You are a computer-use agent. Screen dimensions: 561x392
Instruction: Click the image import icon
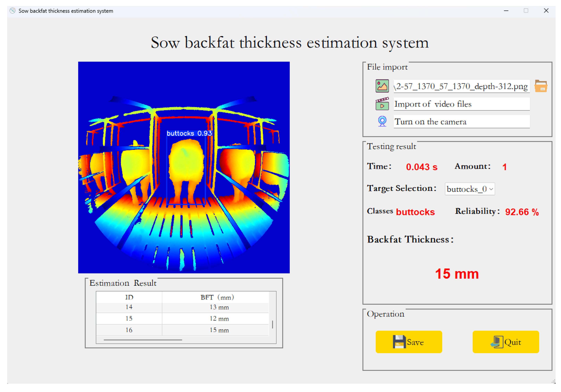point(382,86)
